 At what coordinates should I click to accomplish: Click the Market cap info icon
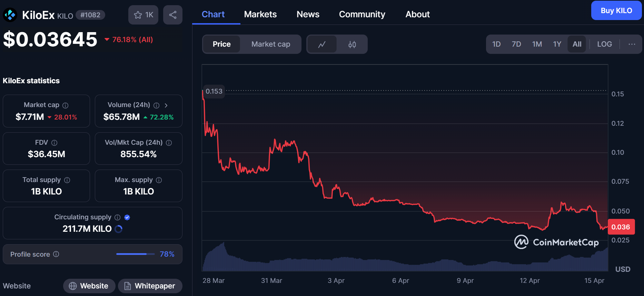coord(66,105)
